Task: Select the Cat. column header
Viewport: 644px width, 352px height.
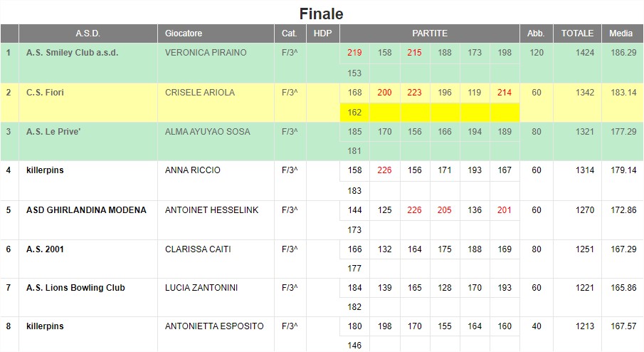Action: 290,33
